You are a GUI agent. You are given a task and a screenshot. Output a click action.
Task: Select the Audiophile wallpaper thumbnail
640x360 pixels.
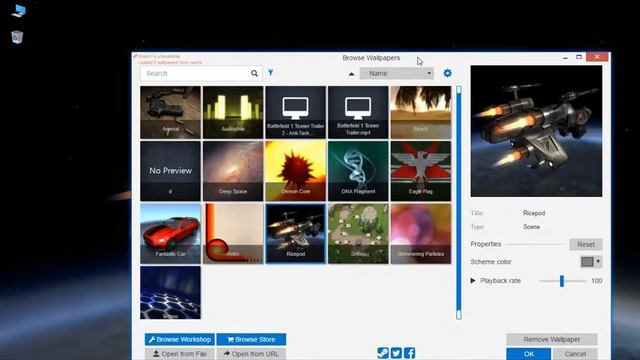point(233,112)
